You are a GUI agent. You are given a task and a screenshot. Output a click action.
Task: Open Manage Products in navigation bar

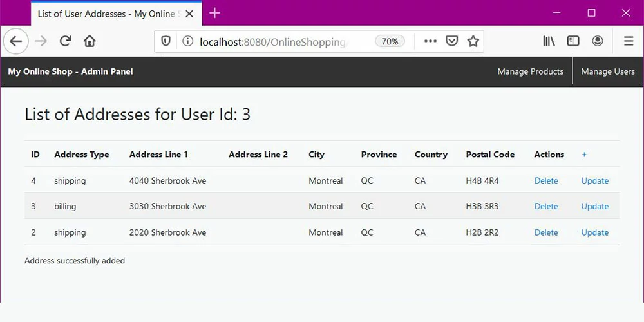[x=530, y=72]
